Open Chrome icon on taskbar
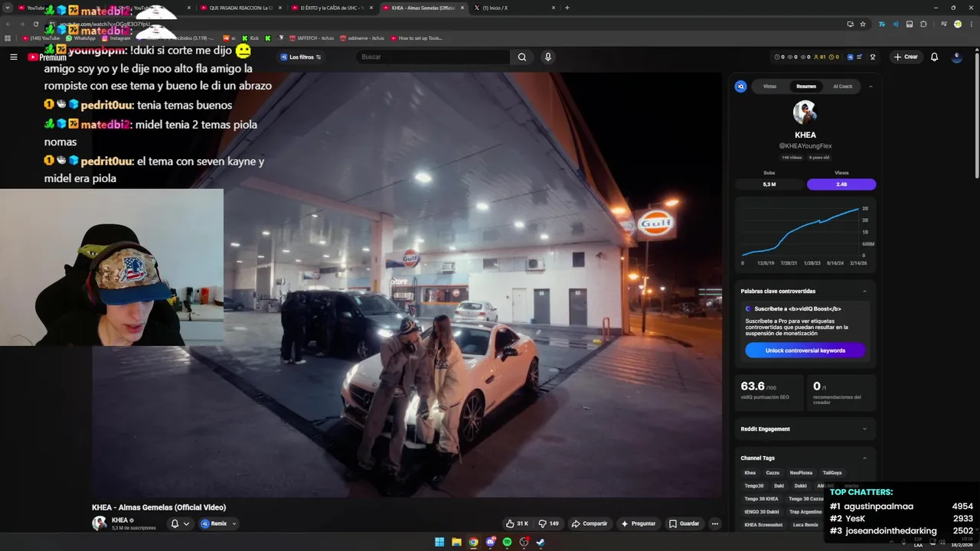 point(473,542)
